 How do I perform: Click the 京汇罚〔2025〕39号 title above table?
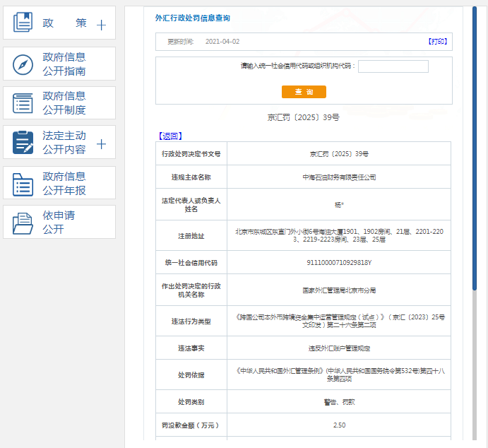coord(304,117)
